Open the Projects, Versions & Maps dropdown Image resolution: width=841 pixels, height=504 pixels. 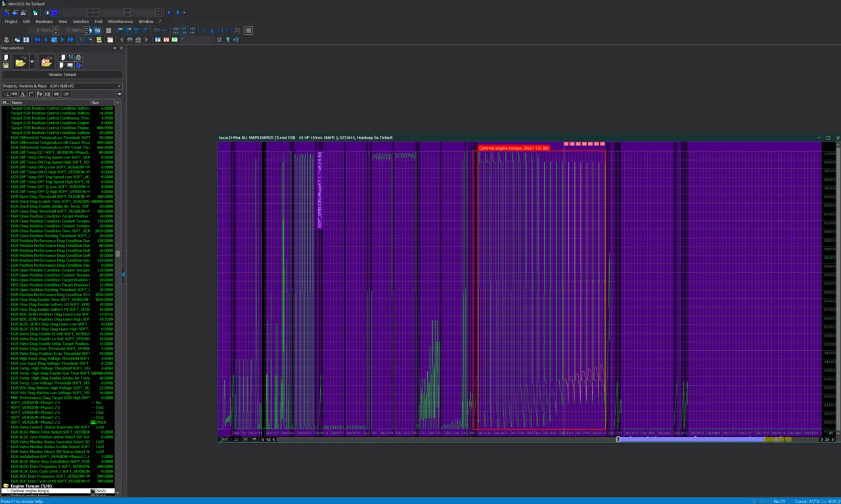tap(62, 86)
